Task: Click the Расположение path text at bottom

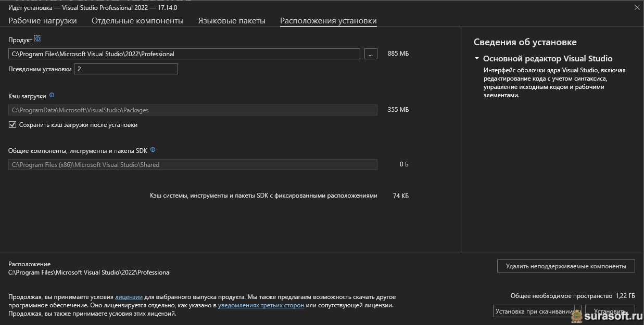Action: coord(90,272)
